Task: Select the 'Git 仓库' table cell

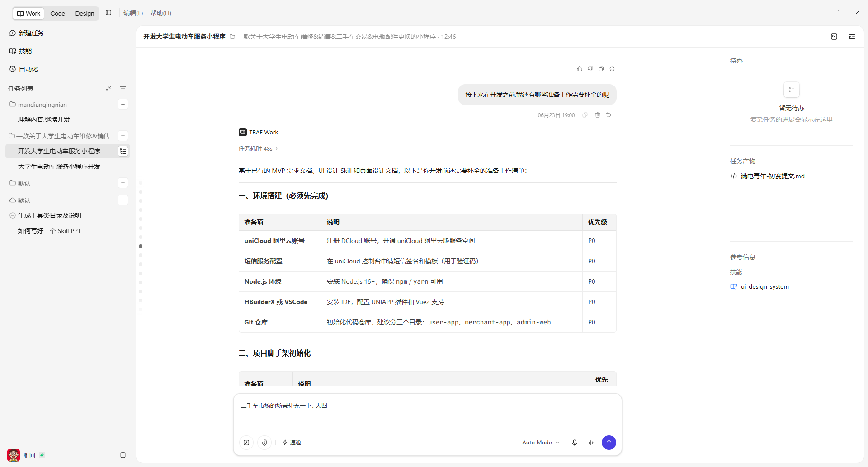Action: pos(280,322)
